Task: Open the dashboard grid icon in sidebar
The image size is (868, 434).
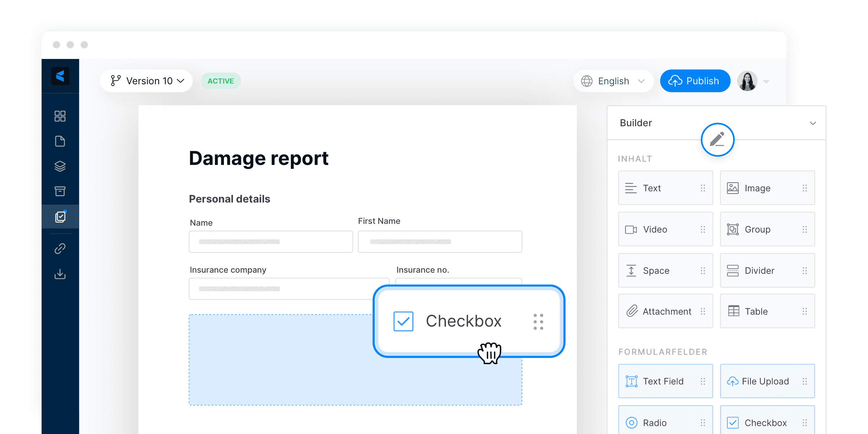Action: pos(60,116)
